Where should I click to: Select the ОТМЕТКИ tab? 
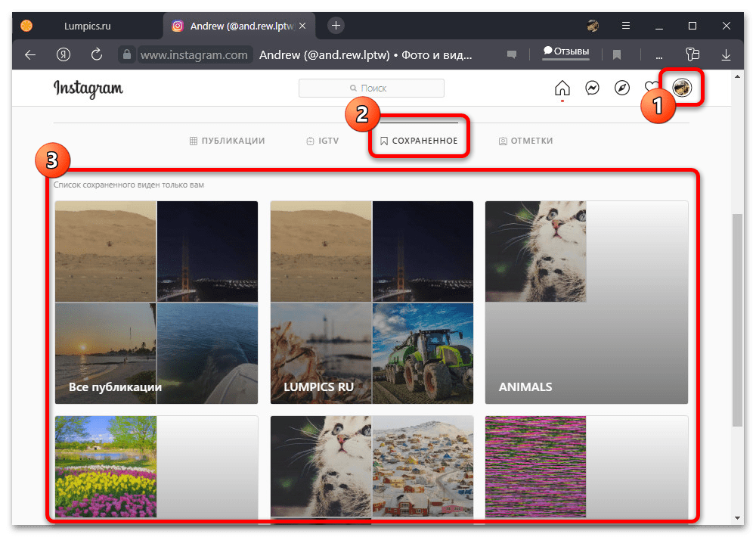click(x=525, y=141)
